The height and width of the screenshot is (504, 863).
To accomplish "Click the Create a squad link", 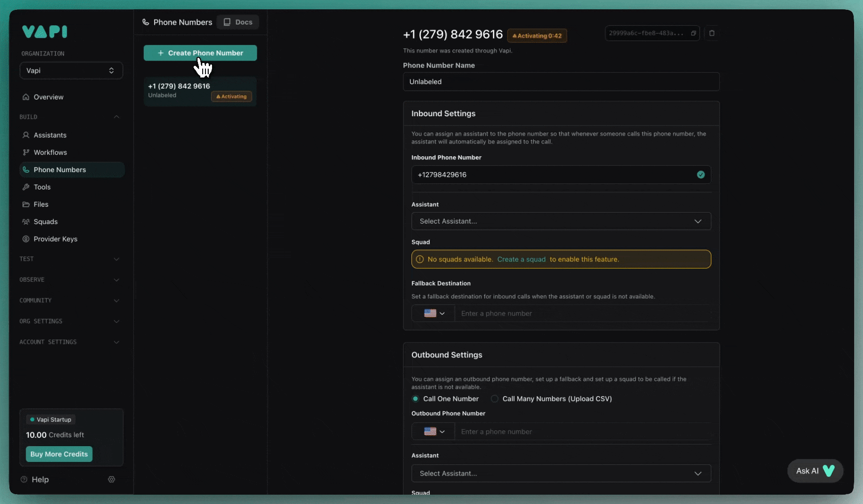I will (x=521, y=259).
